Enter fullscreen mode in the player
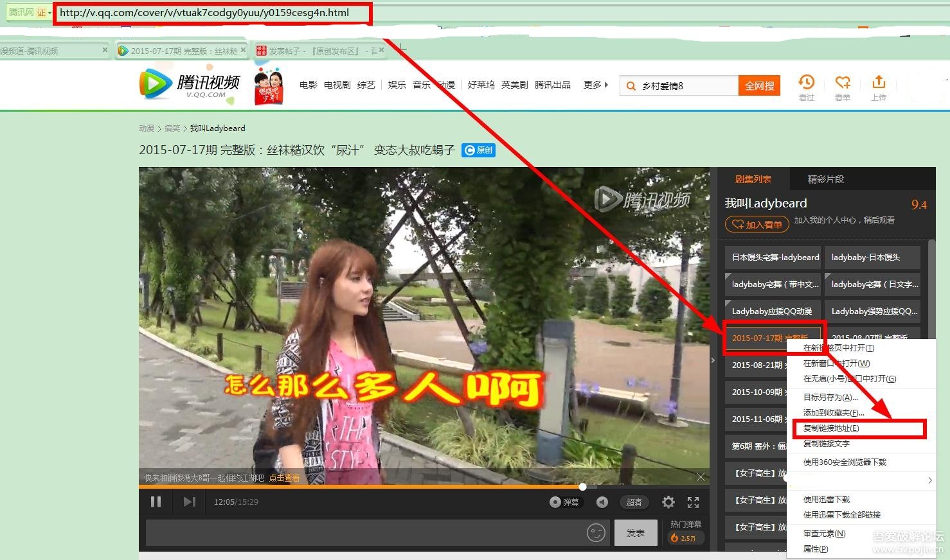The height and width of the screenshot is (560, 950). click(x=693, y=502)
